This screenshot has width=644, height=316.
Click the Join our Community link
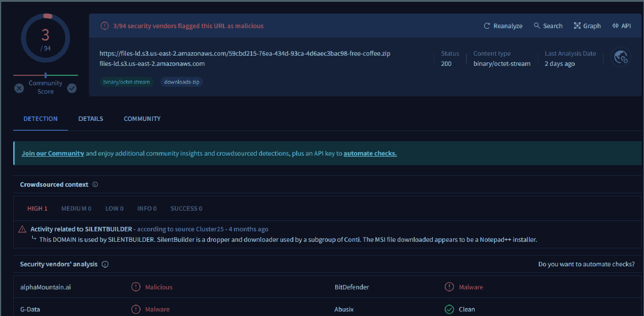point(53,153)
